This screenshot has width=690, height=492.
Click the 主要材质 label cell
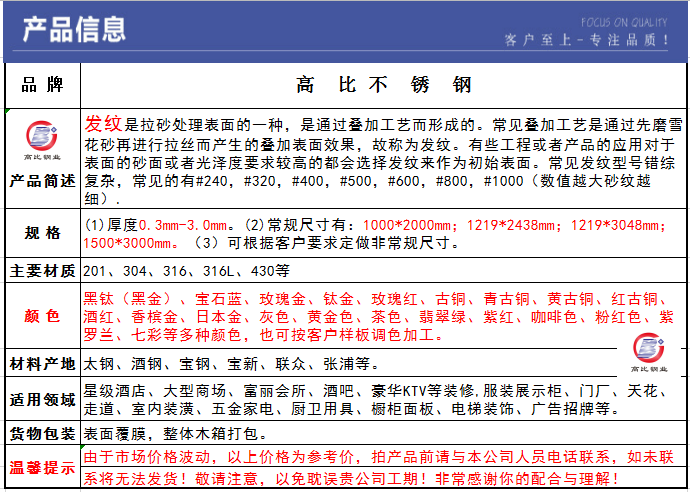(x=43, y=271)
